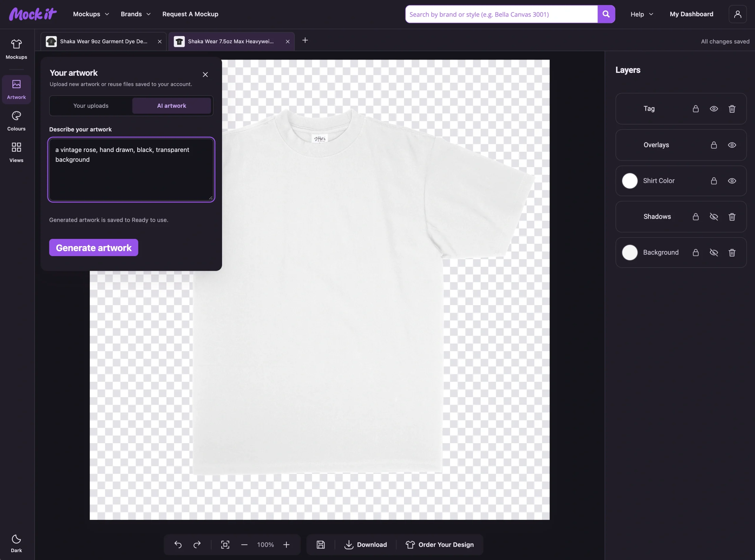Click Generate artwork button
The height and width of the screenshot is (560, 755).
pos(93,248)
